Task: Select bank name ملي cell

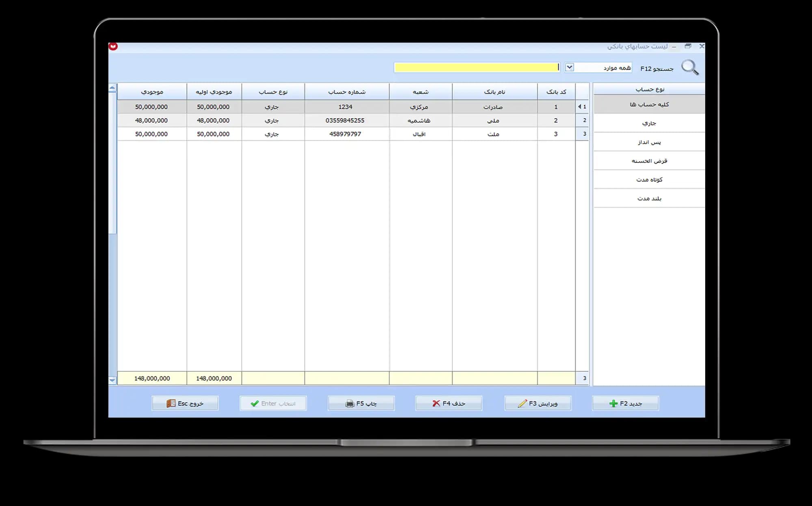Action: click(x=495, y=121)
